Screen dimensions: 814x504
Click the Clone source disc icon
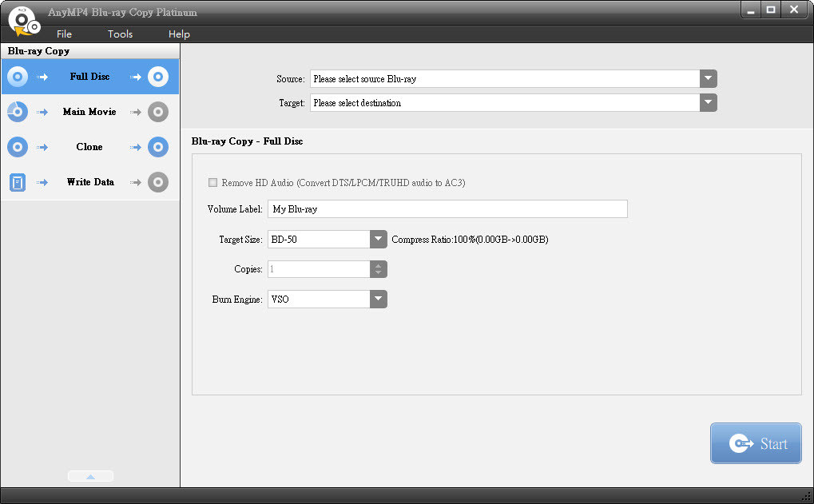coord(18,147)
